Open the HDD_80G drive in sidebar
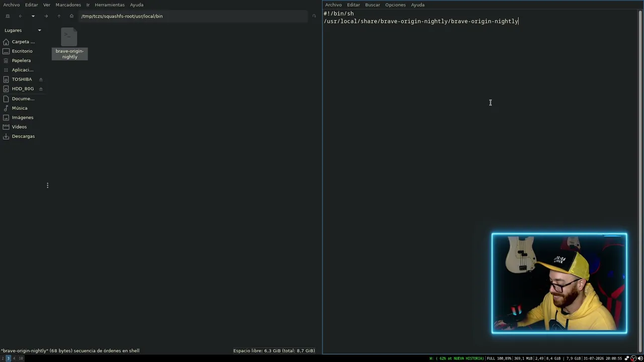The height and width of the screenshot is (362, 644). coord(23,88)
